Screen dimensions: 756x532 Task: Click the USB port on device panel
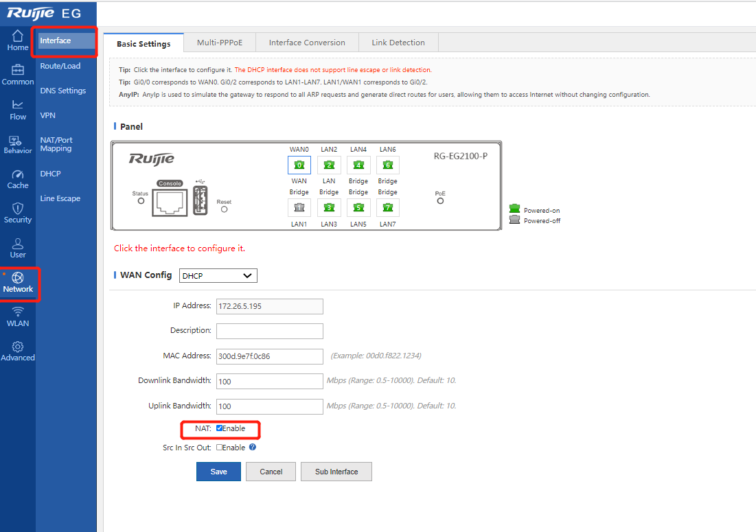(x=200, y=200)
